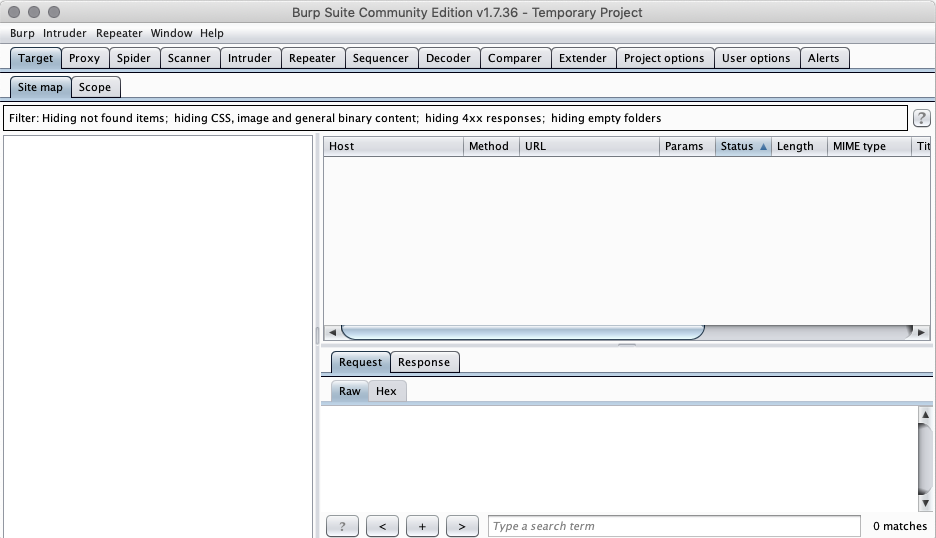936x538 pixels.
Task: Go to next search match
Action: pyautogui.click(x=462, y=526)
